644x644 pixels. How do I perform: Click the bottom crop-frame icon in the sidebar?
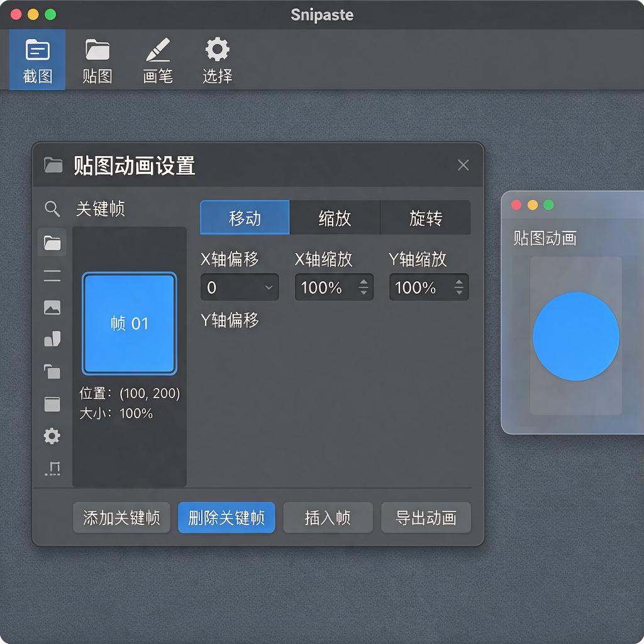52,468
